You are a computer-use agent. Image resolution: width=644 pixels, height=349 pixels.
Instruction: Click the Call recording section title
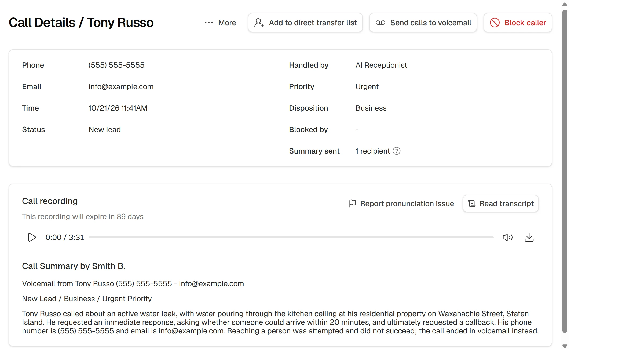point(50,201)
